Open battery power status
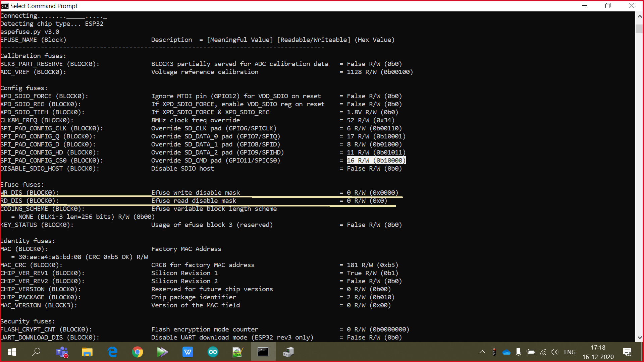This screenshot has height=362, width=644. (x=531, y=352)
